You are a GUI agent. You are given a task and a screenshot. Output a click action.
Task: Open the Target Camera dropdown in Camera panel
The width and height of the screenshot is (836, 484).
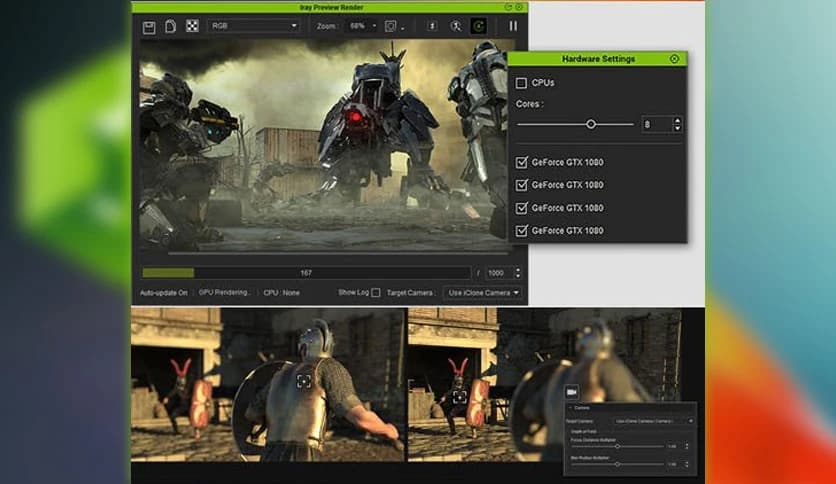[x=653, y=421]
